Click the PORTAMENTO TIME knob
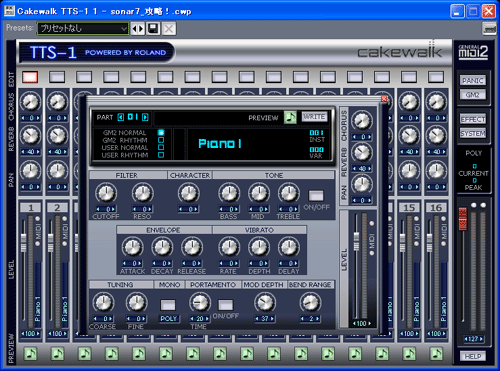 [200, 303]
